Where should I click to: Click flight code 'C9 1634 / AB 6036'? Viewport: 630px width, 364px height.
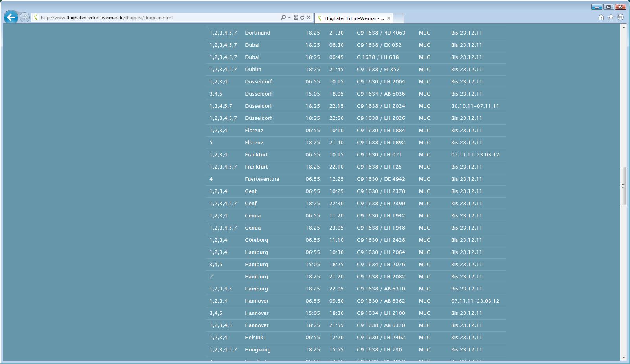381,94
